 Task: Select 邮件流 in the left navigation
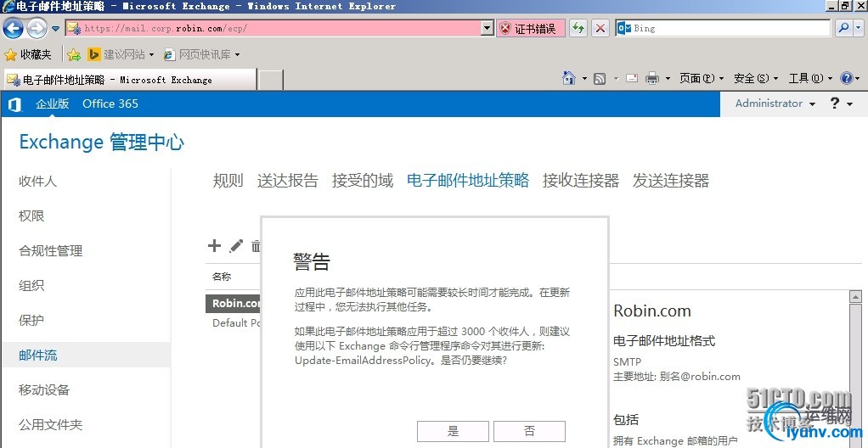86,355
